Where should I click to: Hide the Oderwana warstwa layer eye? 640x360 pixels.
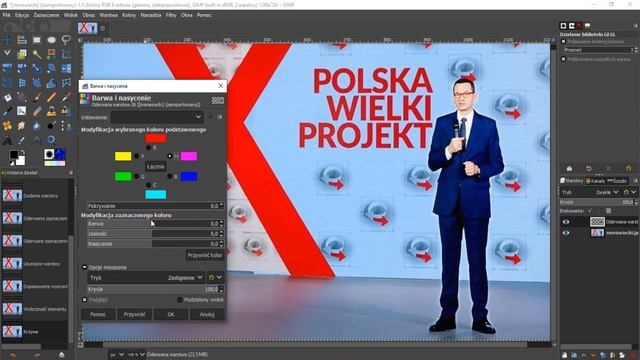pyautogui.click(x=566, y=222)
